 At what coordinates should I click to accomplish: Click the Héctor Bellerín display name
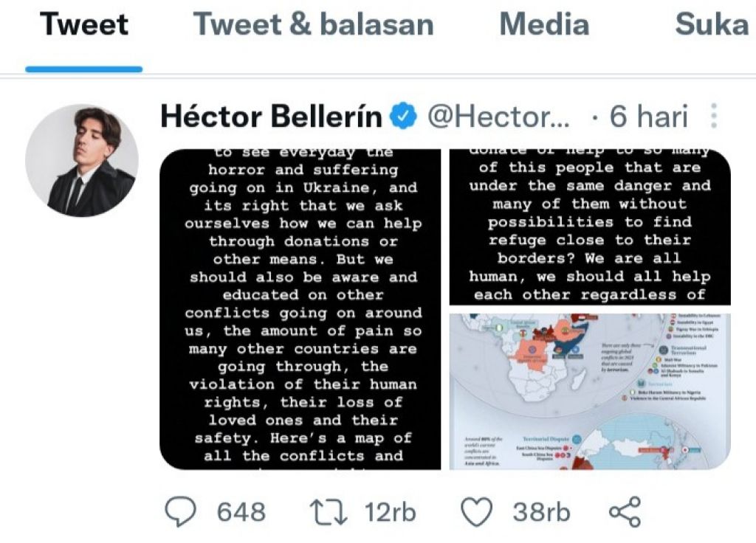[x=271, y=117]
